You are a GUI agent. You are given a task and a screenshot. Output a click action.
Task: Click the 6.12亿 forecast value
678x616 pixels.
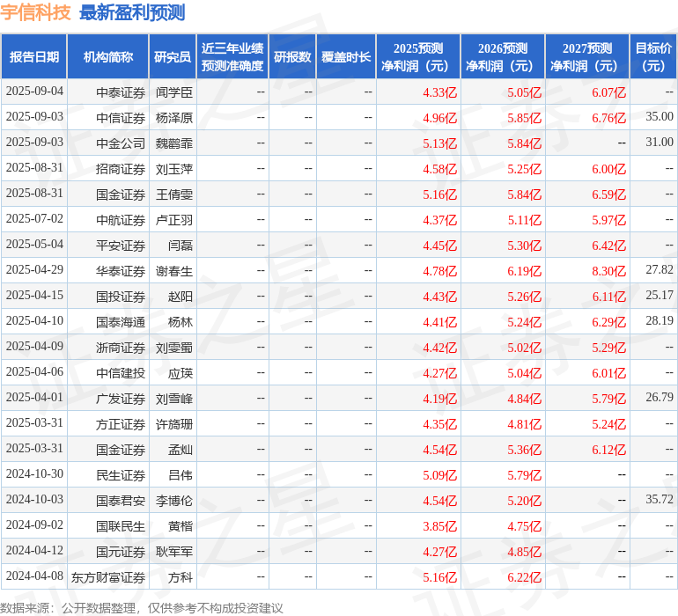tap(608, 449)
